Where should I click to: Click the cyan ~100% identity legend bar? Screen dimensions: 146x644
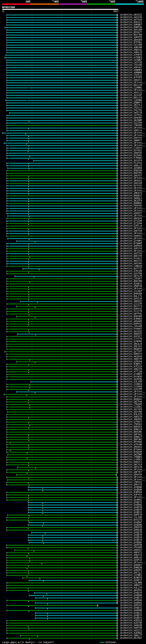[x=130, y=4]
